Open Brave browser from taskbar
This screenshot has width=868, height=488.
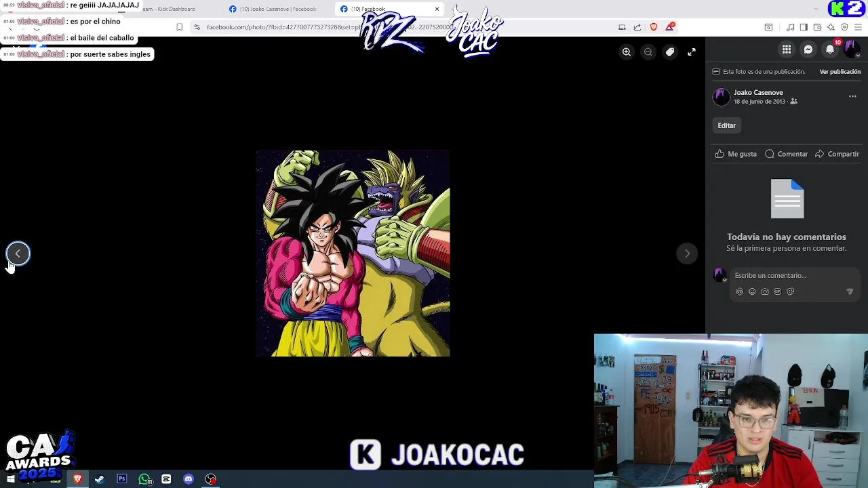77,479
